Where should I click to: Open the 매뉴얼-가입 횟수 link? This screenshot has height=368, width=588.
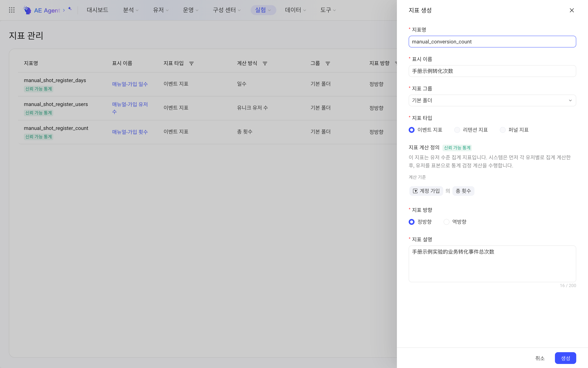point(130,132)
